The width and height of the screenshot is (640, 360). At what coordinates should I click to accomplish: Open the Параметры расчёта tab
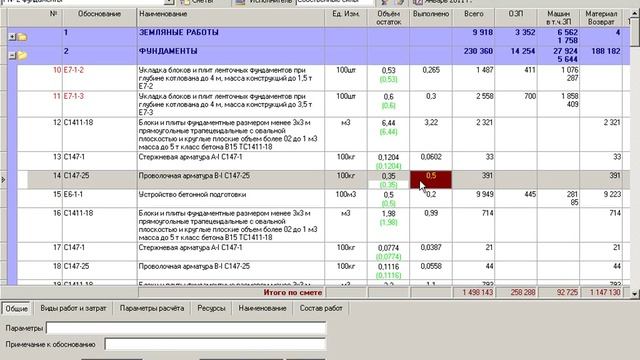(x=152, y=309)
